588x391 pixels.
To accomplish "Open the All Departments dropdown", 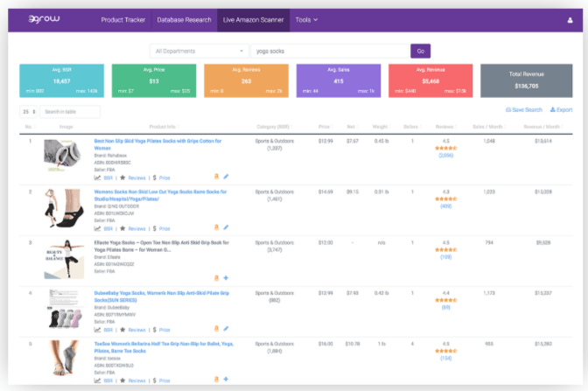I will [x=199, y=51].
